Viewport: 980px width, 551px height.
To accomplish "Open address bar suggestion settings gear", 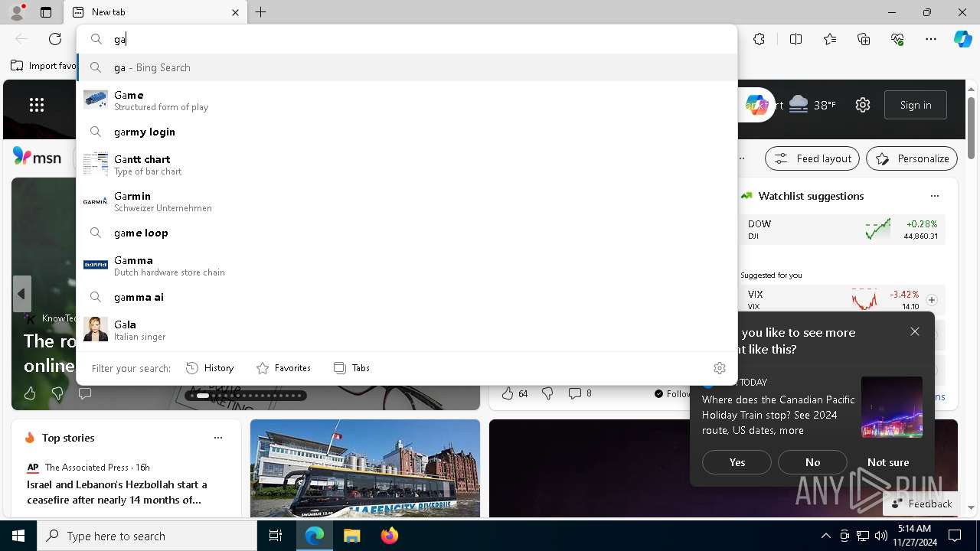I will click(719, 368).
